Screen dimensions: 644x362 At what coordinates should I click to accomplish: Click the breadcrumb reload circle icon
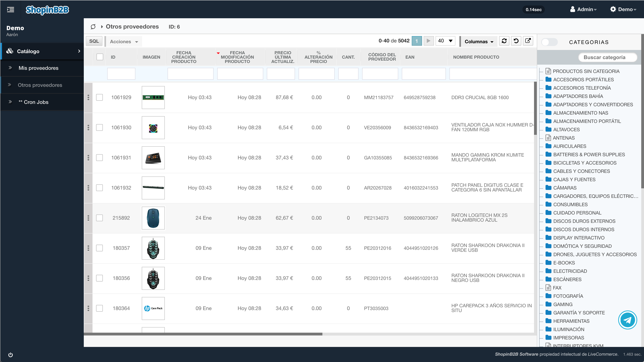point(93,26)
